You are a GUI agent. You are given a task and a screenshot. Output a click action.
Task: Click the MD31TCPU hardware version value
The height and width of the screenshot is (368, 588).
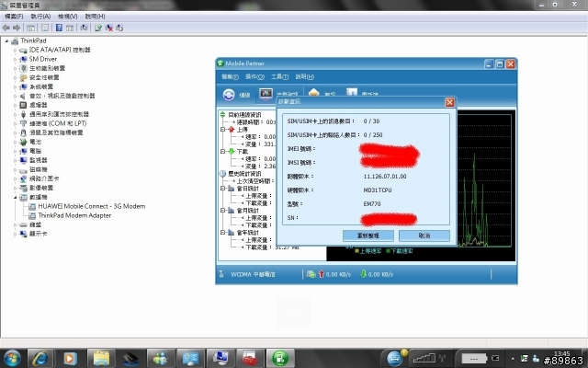click(x=378, y=190)
